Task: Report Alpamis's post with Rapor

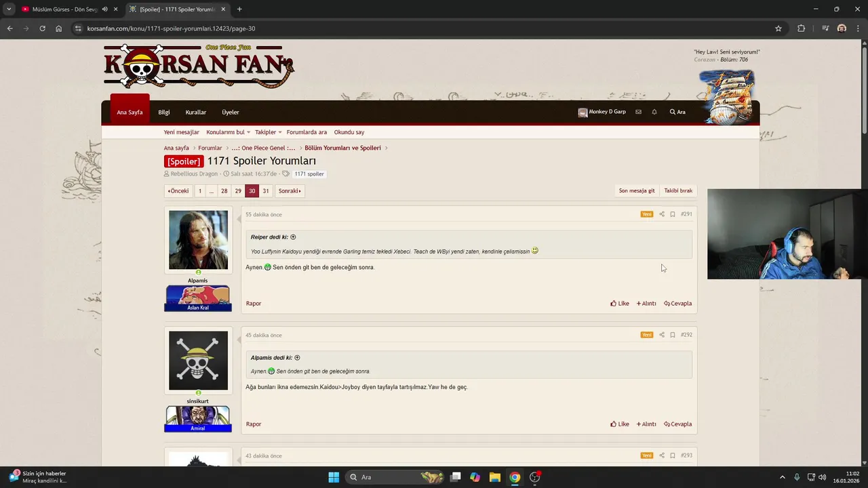Action: pyautogui.click(x=254, y=304)
